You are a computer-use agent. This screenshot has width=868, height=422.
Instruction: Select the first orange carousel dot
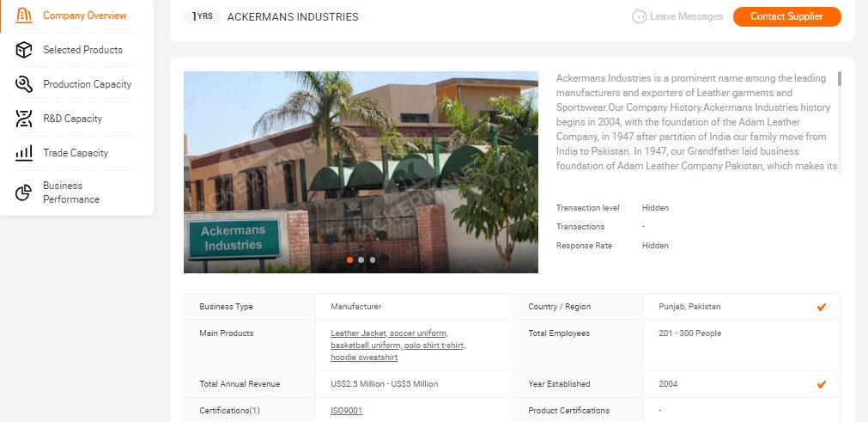coord(349,260)
